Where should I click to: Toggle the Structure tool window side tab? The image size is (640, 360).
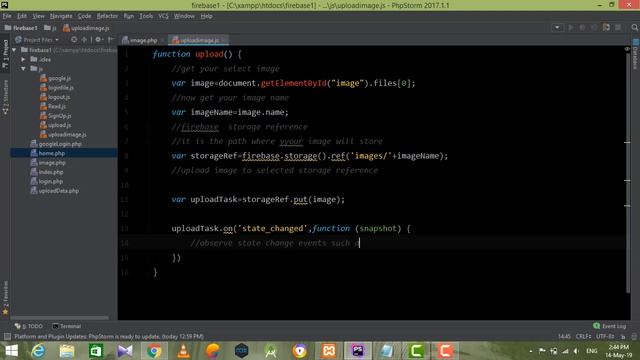[5, 97]
